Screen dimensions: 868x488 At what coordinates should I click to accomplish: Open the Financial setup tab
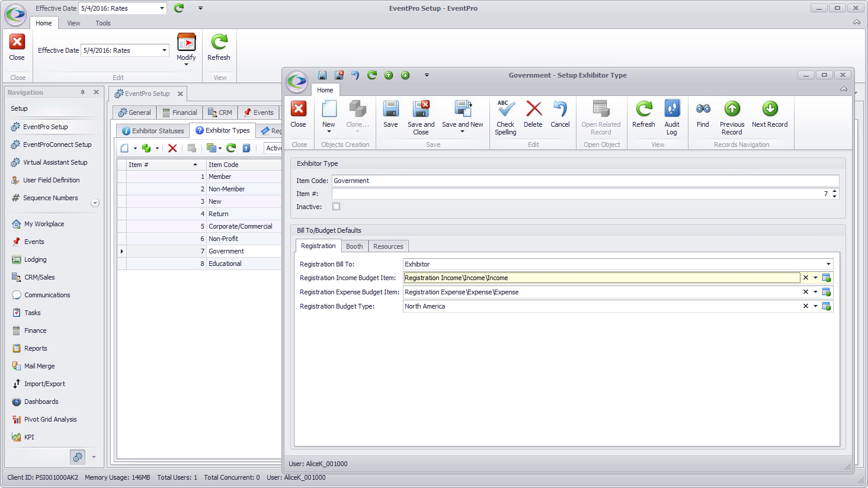coord(180,113)
